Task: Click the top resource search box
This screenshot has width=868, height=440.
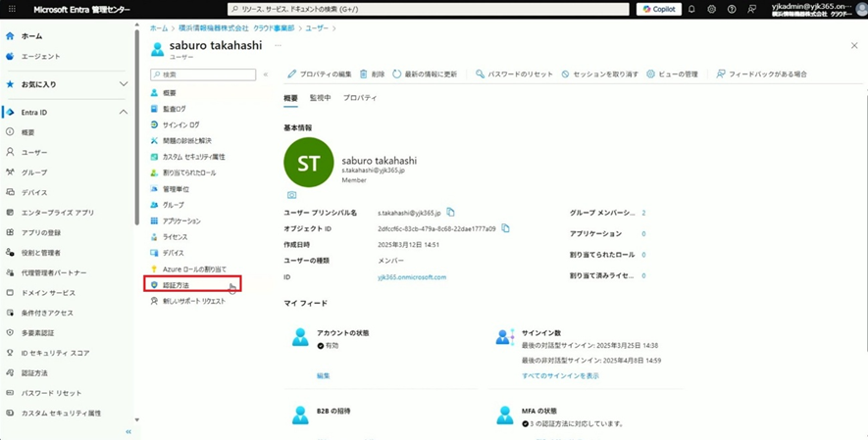Action: tap(427, 9)
